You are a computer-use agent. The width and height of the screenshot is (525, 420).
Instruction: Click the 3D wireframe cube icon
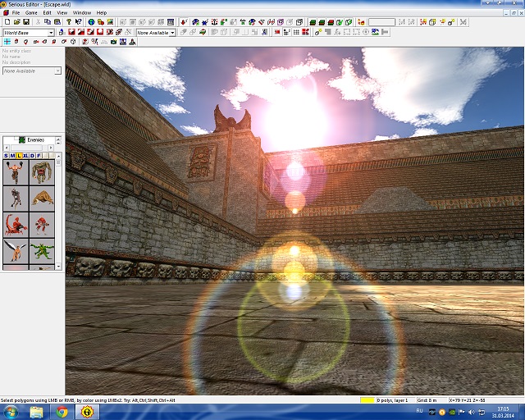coord(432,22)
